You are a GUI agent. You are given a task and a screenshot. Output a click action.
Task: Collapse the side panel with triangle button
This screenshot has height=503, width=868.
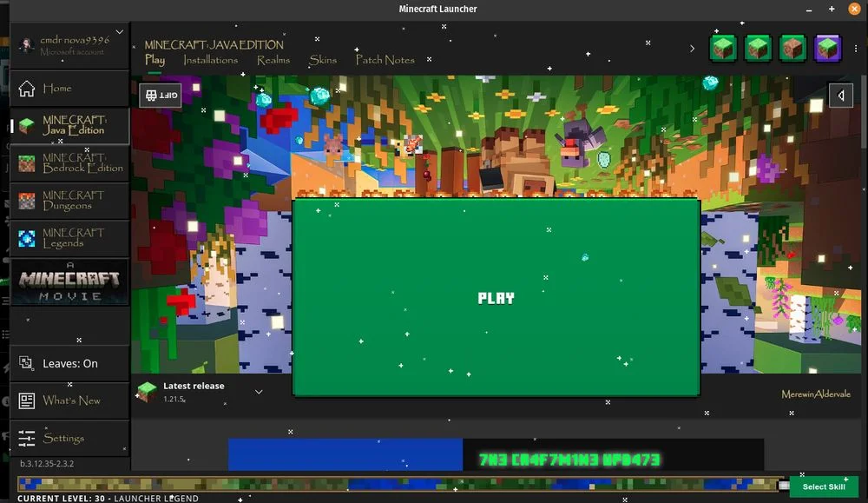coord(840,95)
